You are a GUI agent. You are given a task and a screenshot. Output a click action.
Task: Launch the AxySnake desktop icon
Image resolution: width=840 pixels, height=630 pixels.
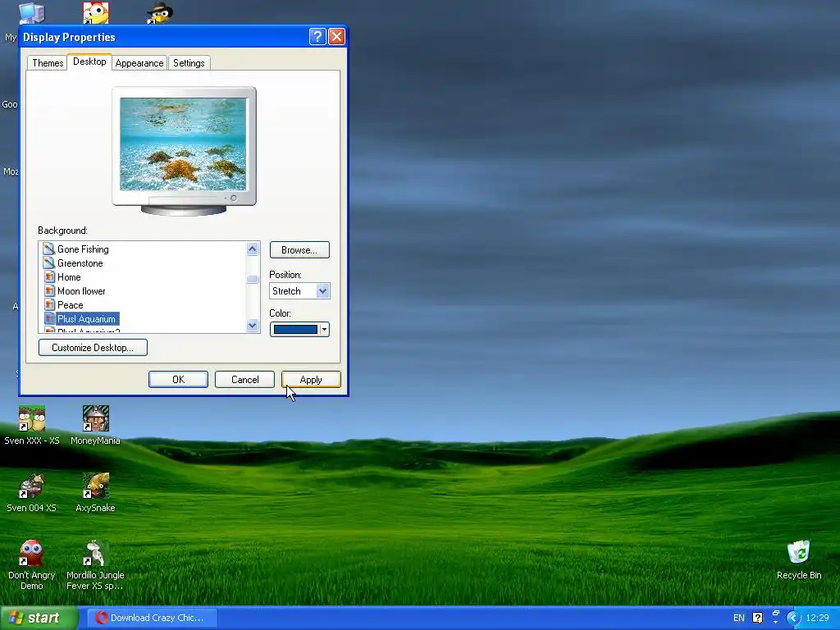pos(95,492)
